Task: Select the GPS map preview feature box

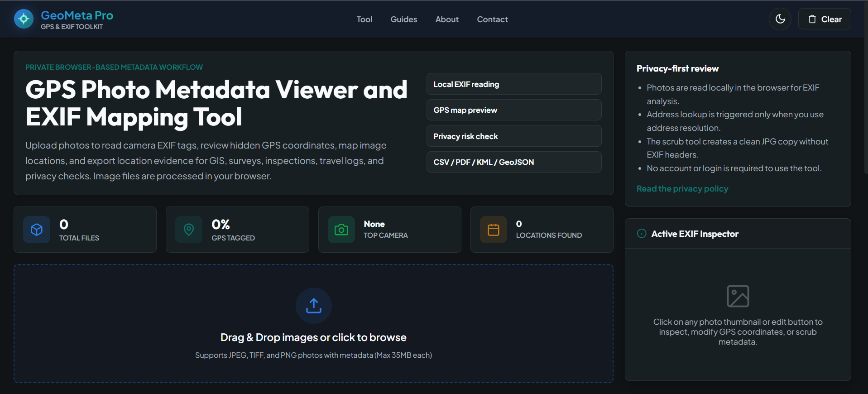Action: click(x=514, y=110)
